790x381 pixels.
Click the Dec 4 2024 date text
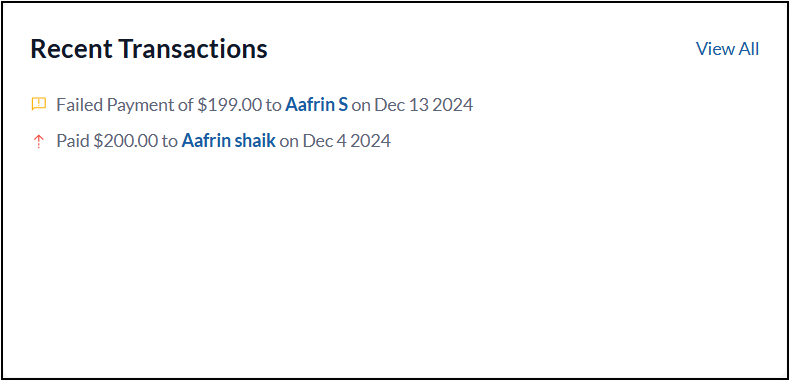(x=347, y=141)
